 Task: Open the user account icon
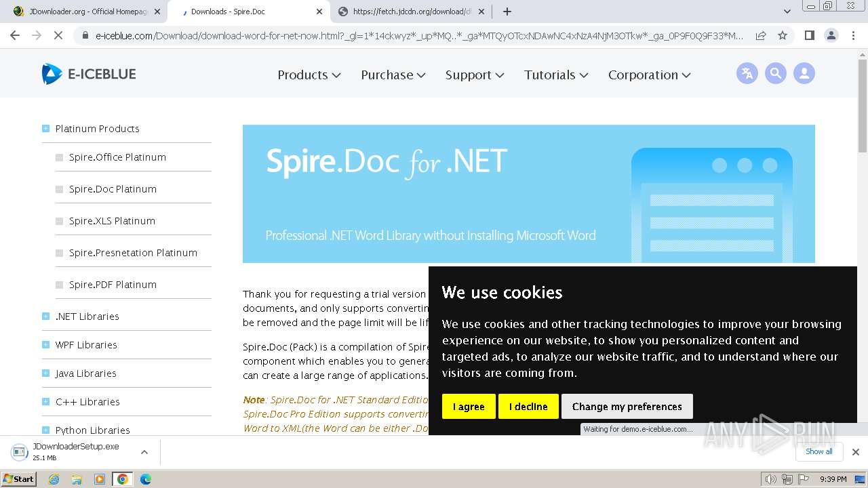[x=804, y=73]
